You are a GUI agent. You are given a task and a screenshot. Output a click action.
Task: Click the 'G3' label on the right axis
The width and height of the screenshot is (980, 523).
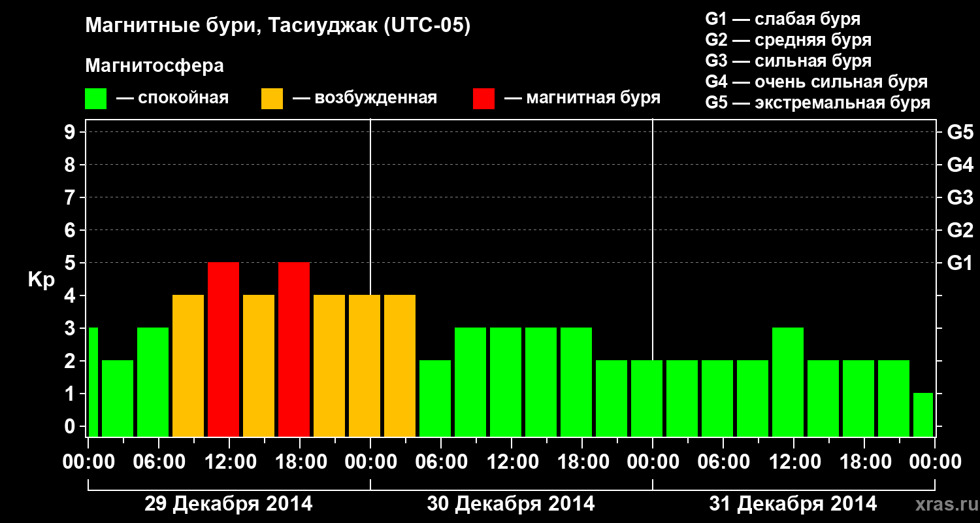(960, 197)
